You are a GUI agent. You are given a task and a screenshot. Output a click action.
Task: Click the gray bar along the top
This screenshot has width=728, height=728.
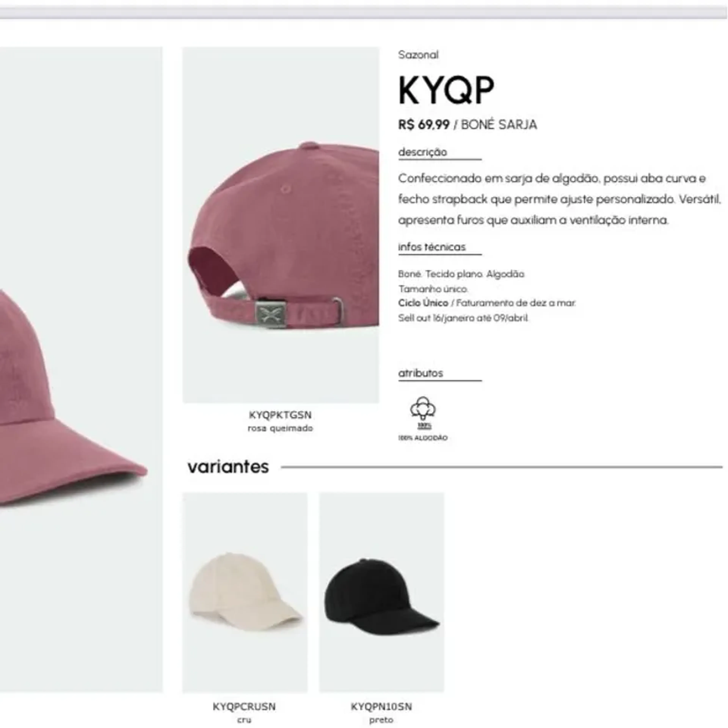point(364,12)
